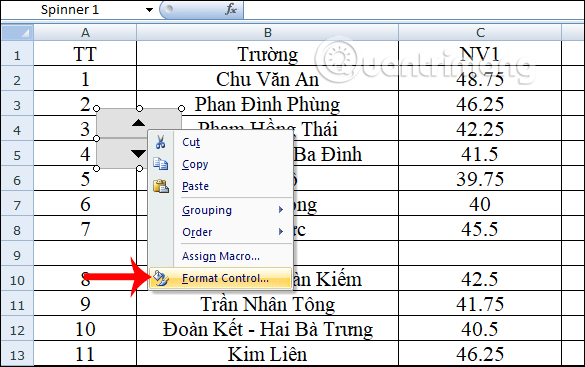Viewport: 585px width, 367px height.
Task: Click cell Chu Văn An
Action: coord(268,78)
